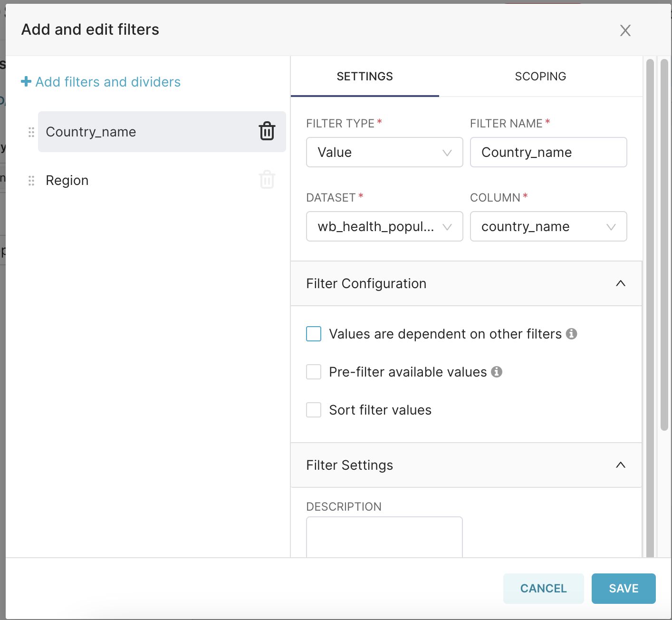
Task: Click info icon beside Pre-filter available values
Action: coord(497,372)
